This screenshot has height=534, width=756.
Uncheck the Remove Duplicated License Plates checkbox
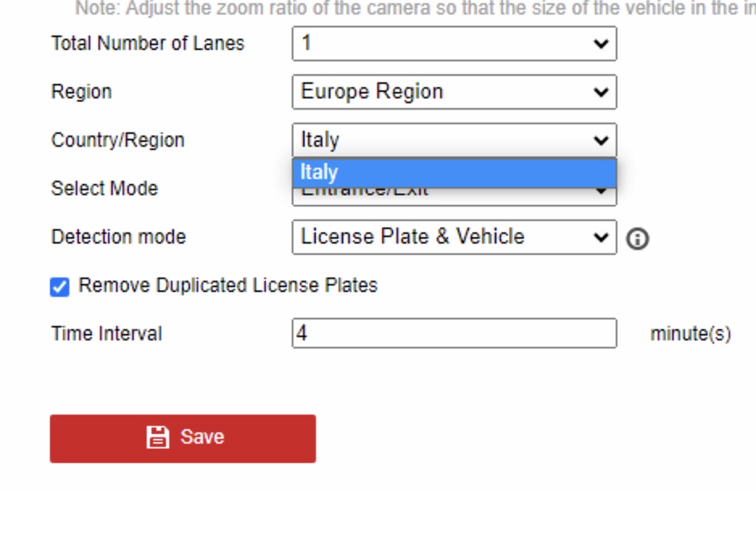(x=60, y=286)
